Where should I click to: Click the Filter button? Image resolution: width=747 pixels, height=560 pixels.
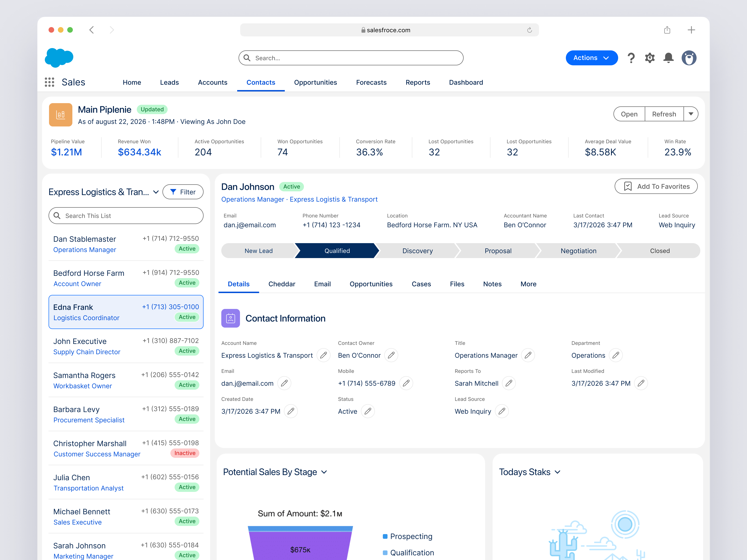pos(183,192)
